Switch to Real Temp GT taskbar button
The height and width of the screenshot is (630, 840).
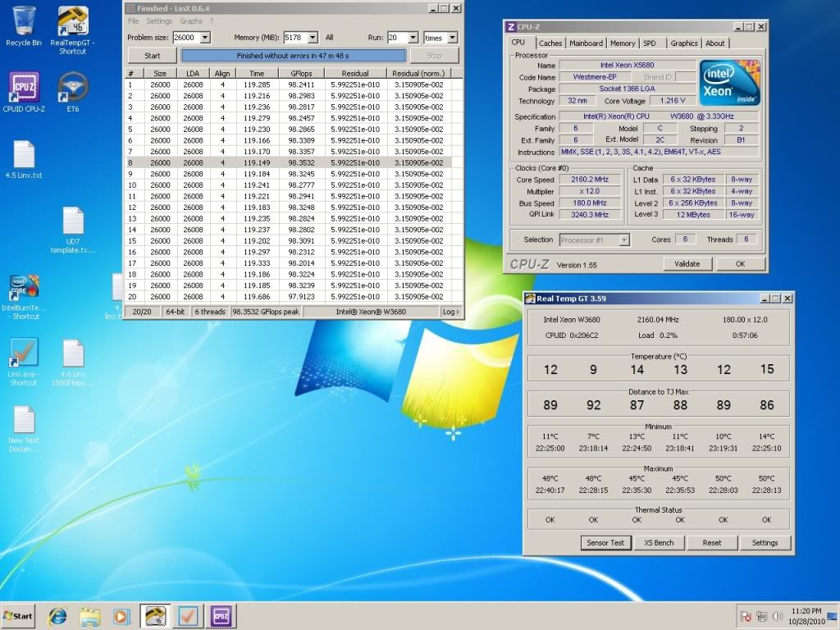tap(155, 616)
